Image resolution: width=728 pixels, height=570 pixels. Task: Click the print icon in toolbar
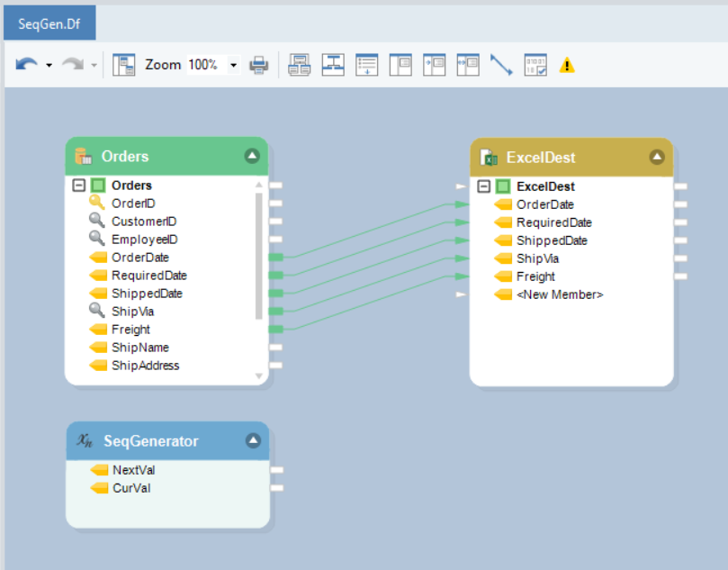coord(259,65)
